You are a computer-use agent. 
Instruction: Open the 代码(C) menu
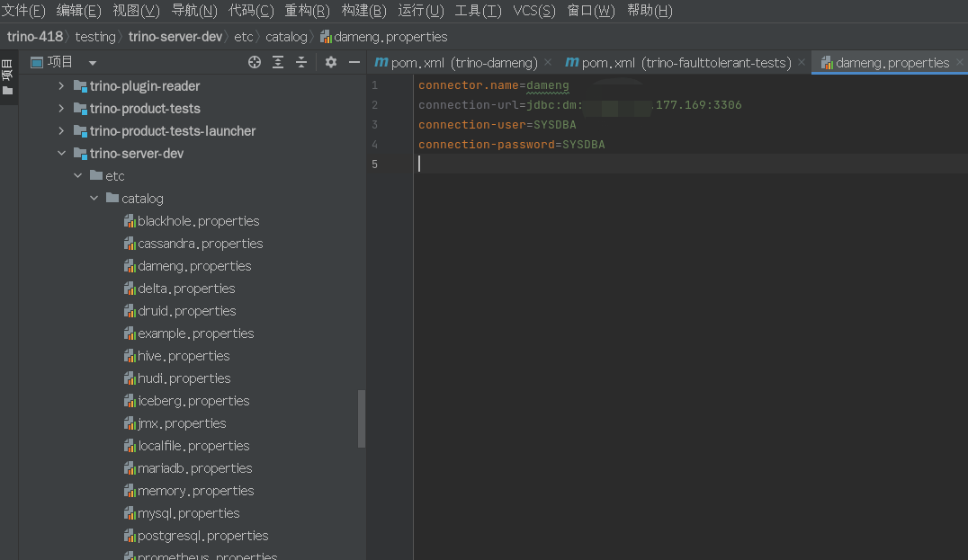click(x=251, y=11)
